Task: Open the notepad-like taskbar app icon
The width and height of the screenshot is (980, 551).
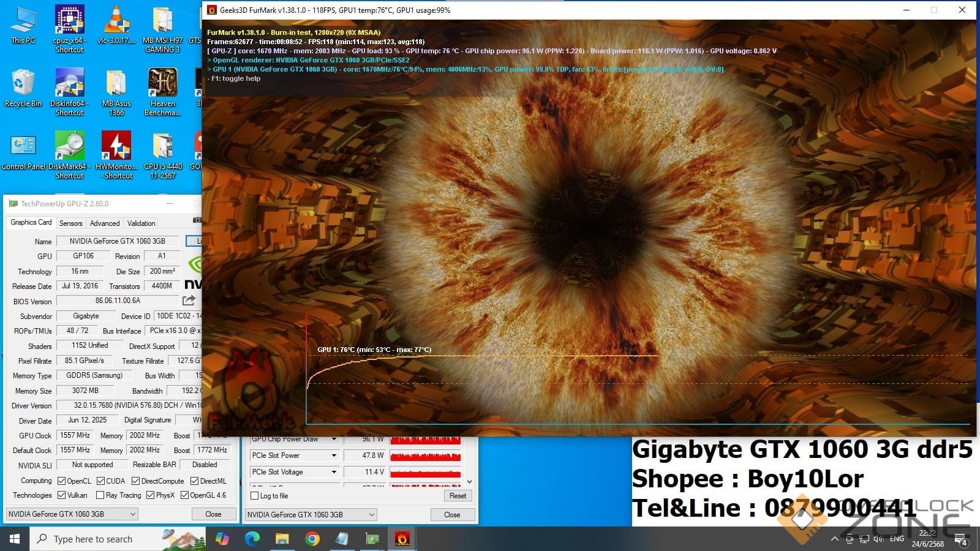Action: (x=342, y=539)
